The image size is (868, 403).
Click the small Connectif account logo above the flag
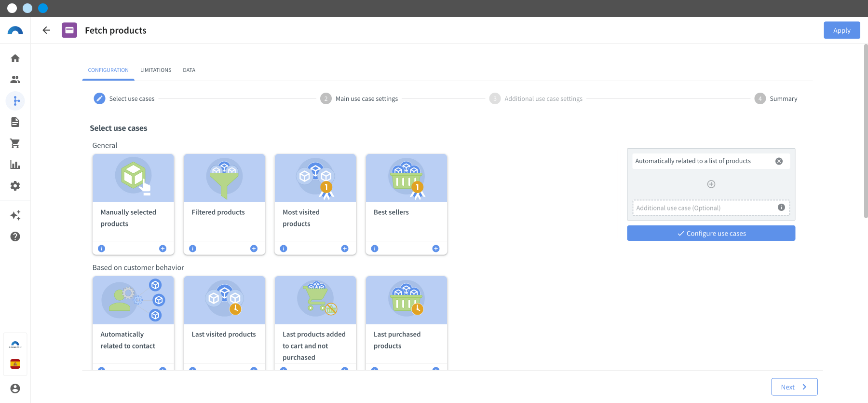(15, 345)
